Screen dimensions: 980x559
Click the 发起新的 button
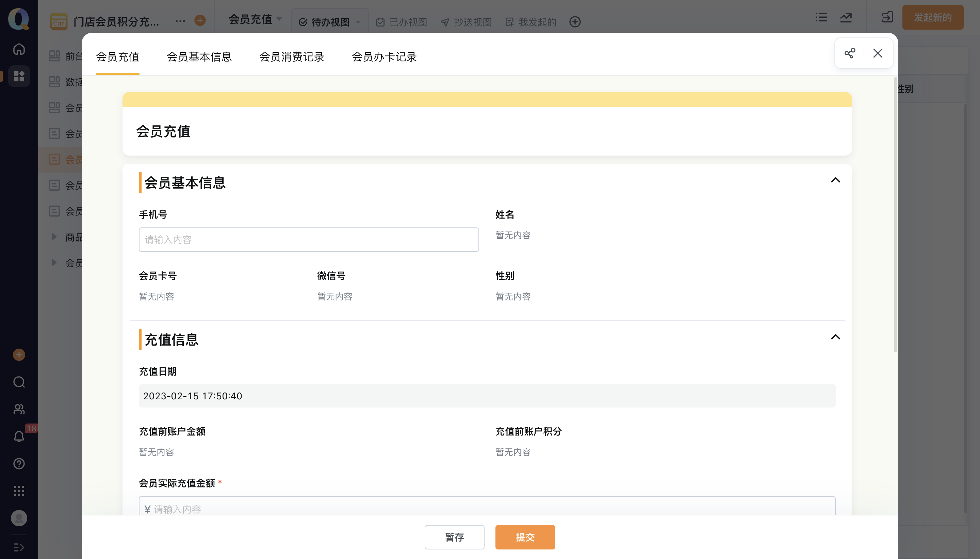pos(932,17)
